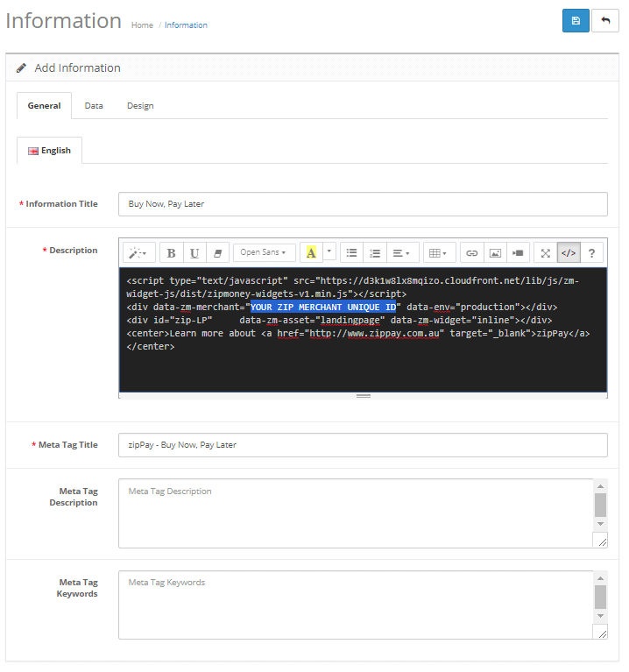Screen dimensions: 629x672
Task: Open the magic wand style menu
Action: [138, 253]
